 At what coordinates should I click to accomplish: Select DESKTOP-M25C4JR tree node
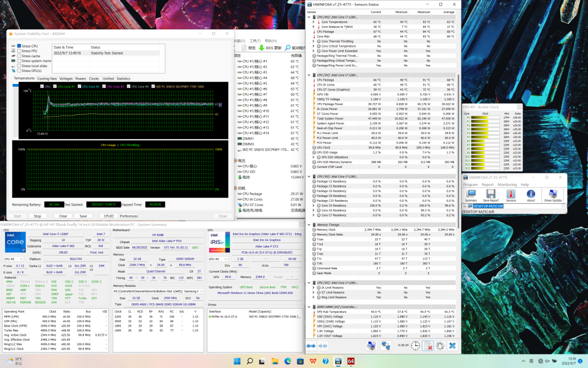point(488,206)
